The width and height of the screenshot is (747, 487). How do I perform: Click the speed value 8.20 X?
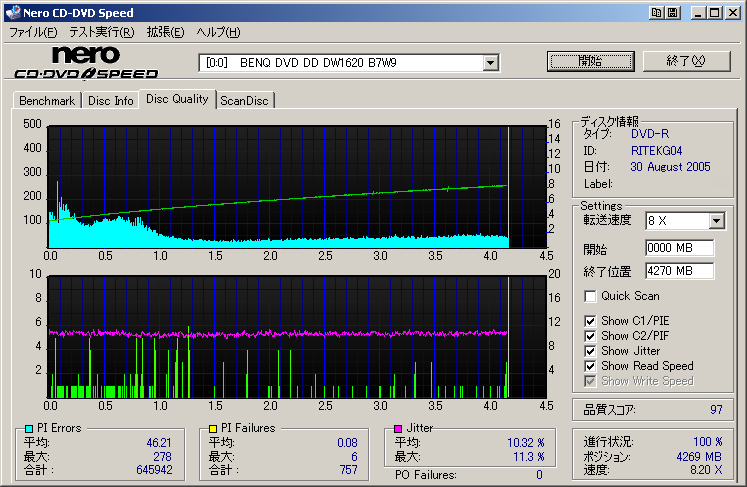tap(707, 470)
